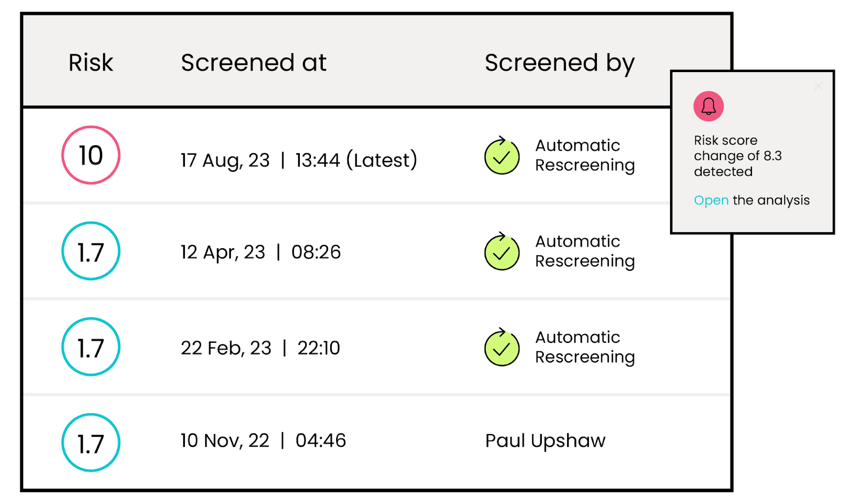Click Automatic Rescreening label in latest row

(585, 155)
